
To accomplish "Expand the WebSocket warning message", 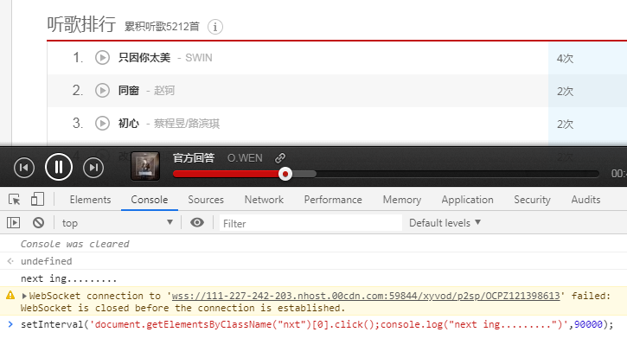I will (x=24, y=296).
